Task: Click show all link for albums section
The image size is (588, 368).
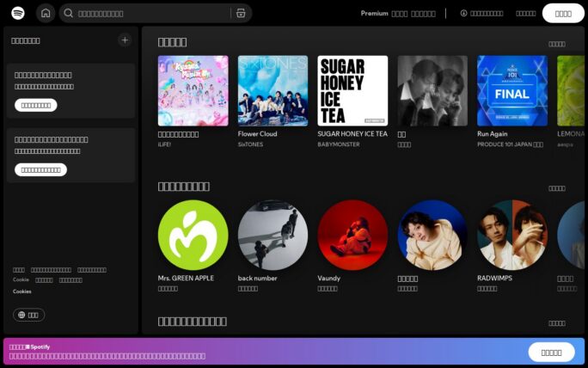Action: [x=556, y=44]
